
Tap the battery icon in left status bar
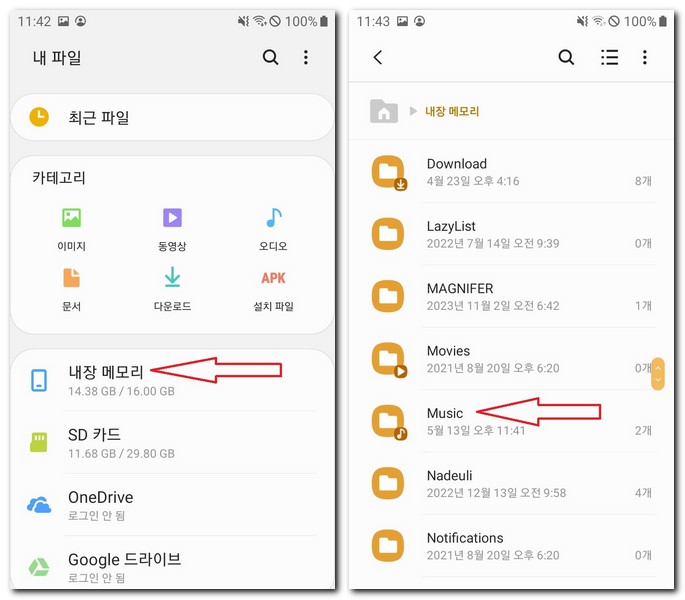[x=324, y=21]
